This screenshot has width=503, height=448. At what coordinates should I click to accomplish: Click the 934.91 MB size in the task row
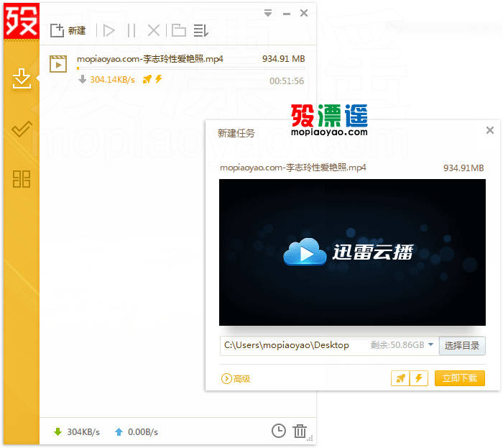(x=284, y=59)
